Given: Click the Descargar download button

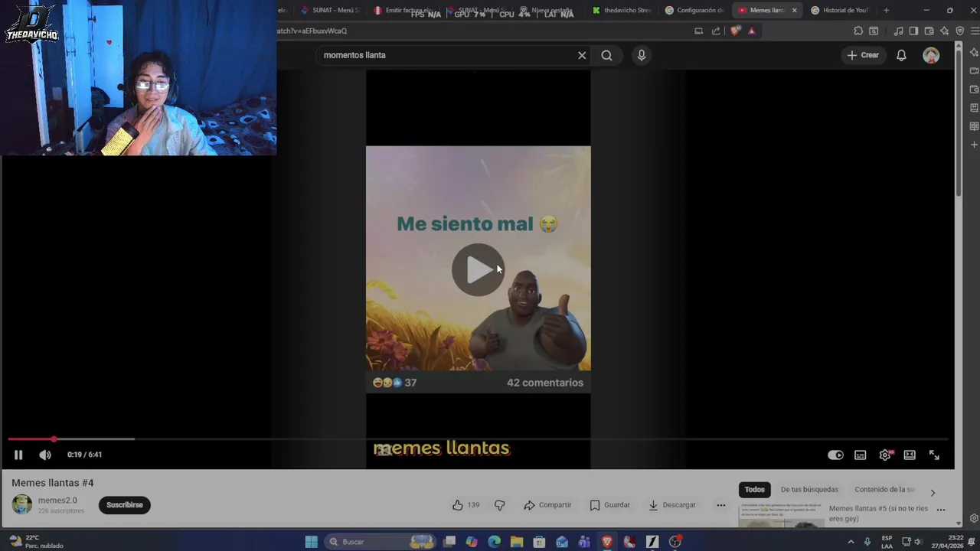Looking at the screenshot, I should 672,505.
